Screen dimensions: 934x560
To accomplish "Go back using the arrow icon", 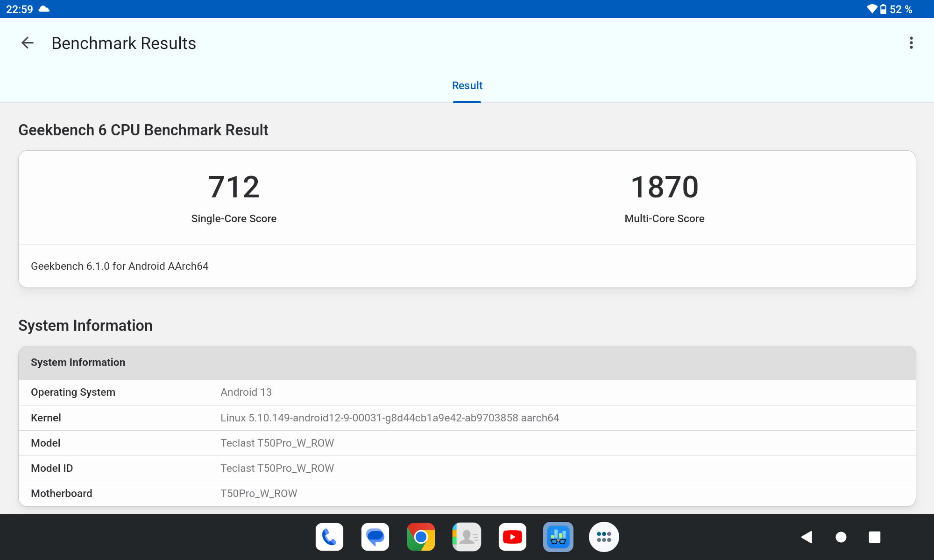I will [x=28, y=43].
